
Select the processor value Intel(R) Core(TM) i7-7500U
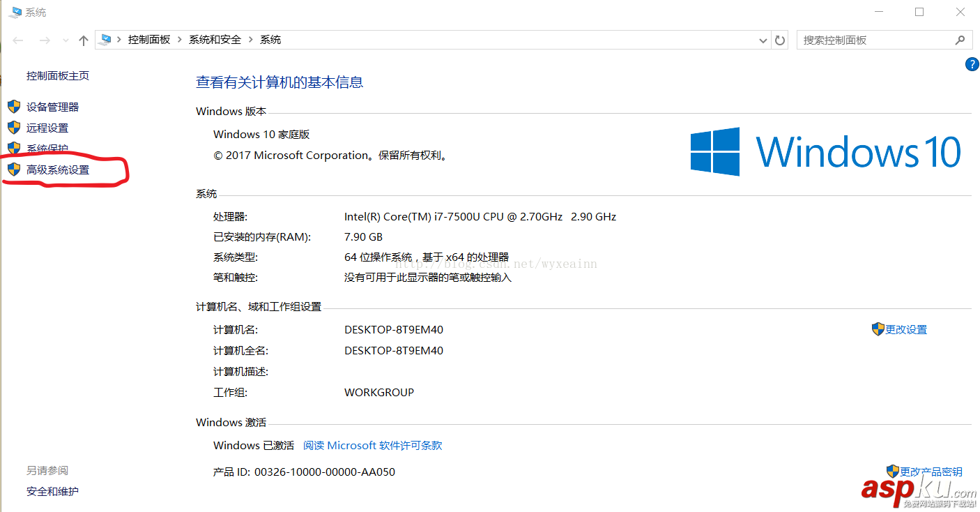480,216
